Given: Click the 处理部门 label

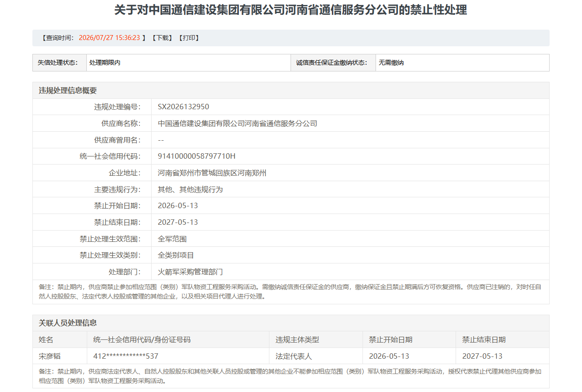Looking at the screenshot, I should click(x=124, y=272).
